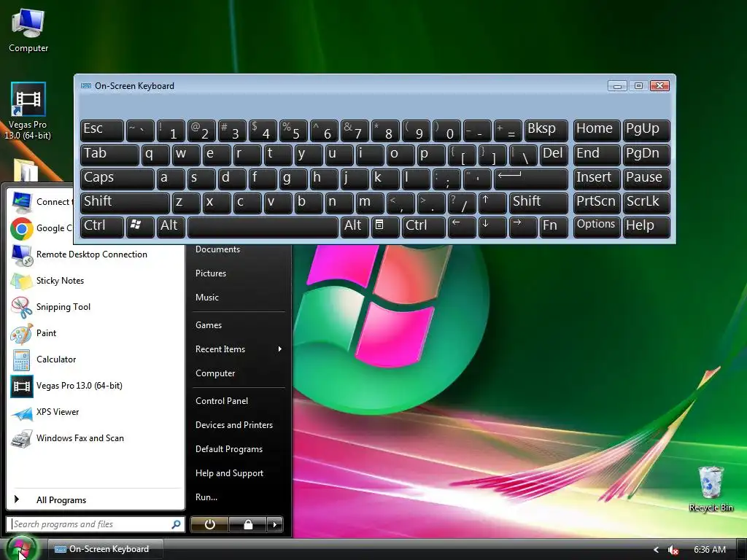Toggle the right Ctrl key
Screen dimensions: 747x560
pyautogui.click(x=424, y=227)
